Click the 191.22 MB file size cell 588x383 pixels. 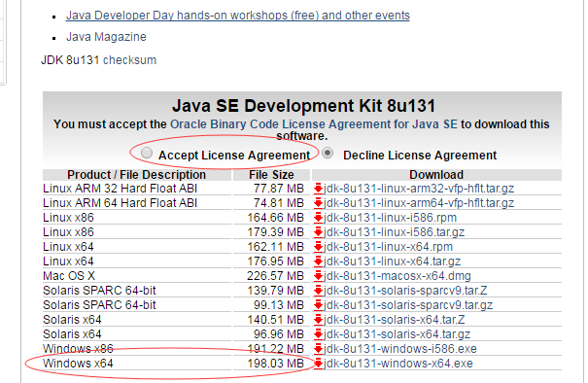coord(272,349)
